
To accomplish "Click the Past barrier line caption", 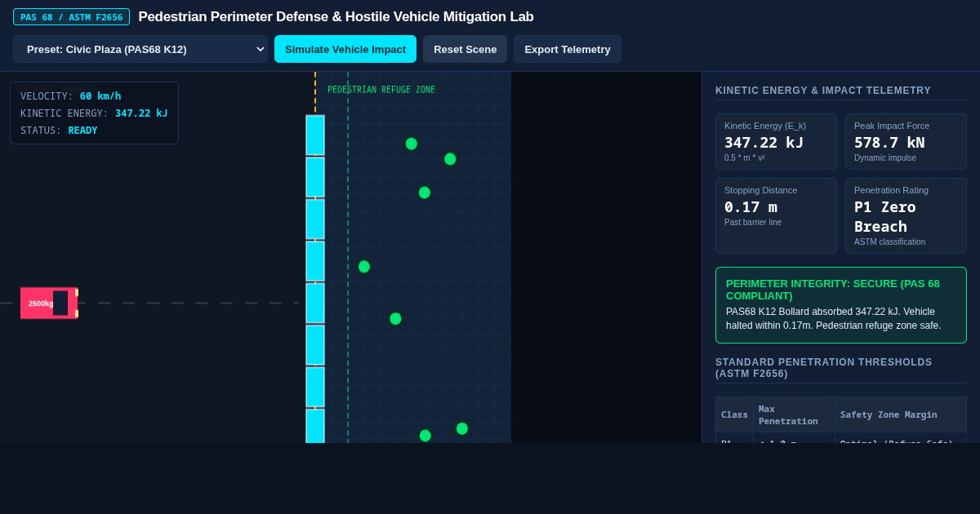I will 753,223.
